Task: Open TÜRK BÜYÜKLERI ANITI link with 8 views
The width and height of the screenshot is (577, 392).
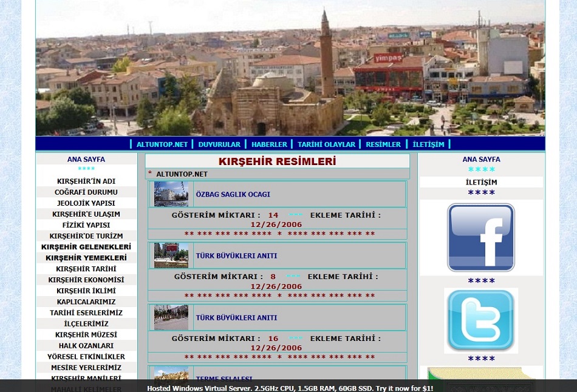Action: [236, 255]
